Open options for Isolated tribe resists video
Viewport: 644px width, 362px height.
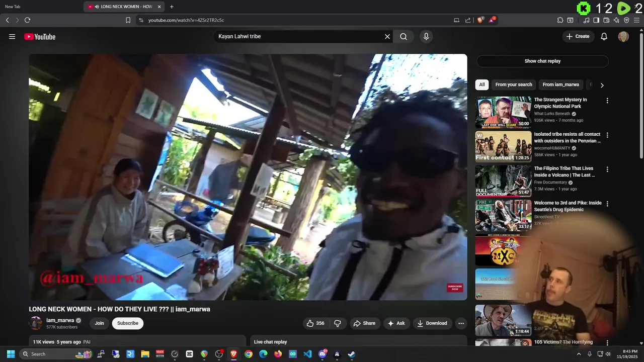[607, 135]
